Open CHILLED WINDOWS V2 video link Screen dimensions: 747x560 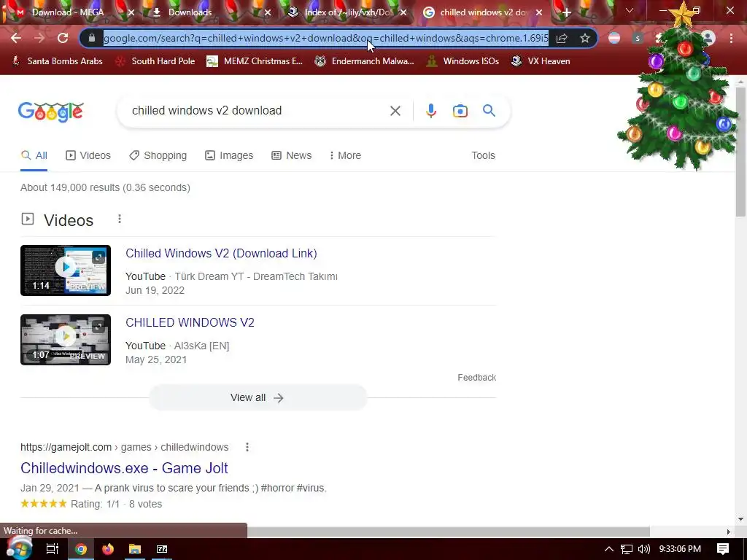pyautogui.click(x=190, y=323)
